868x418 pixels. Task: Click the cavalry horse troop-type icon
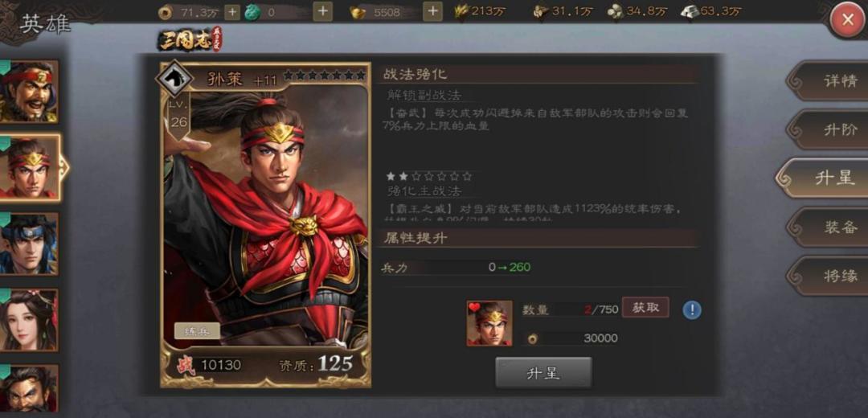coord(174,79)
